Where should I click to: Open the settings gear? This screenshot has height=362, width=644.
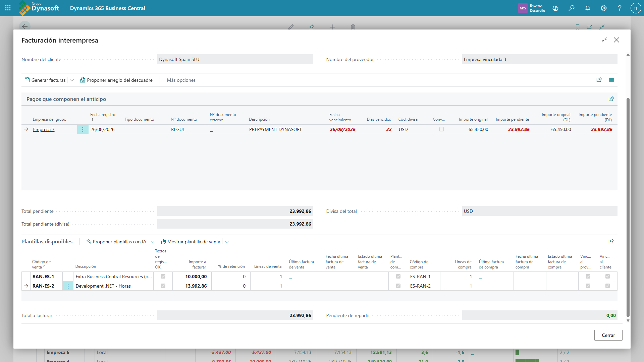pyautogui.click(x=604, y=8)
